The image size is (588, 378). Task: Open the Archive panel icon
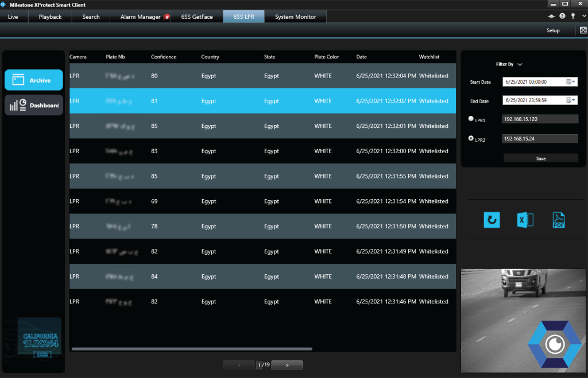(18, 80)
